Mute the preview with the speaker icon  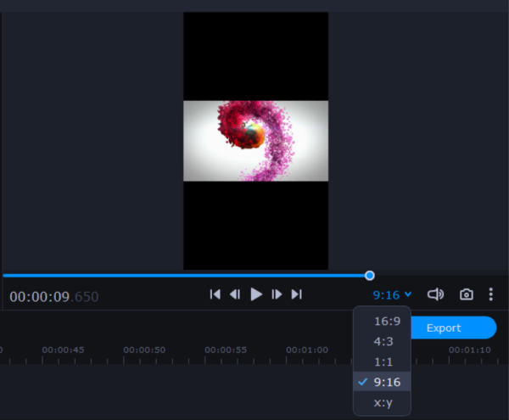435,294
